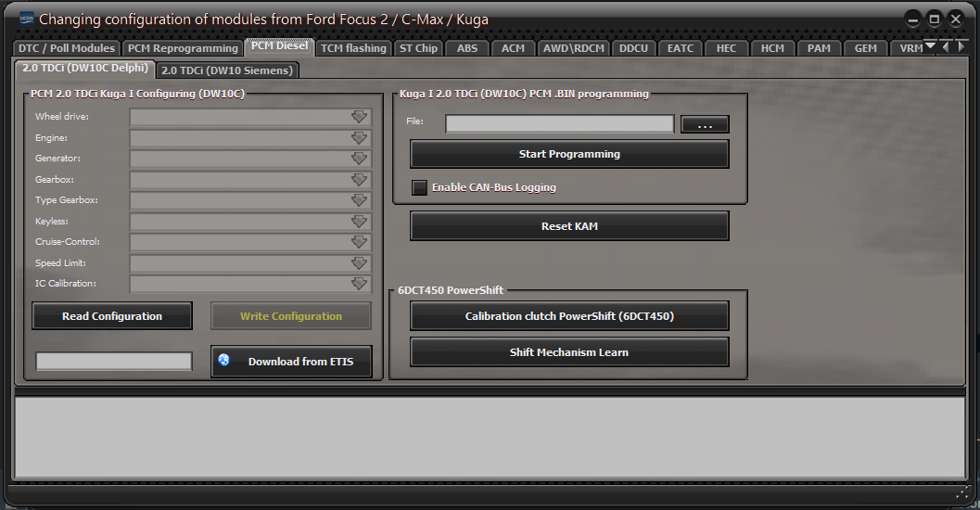
Task: Click the Read Configuration button
Action: 112,316
